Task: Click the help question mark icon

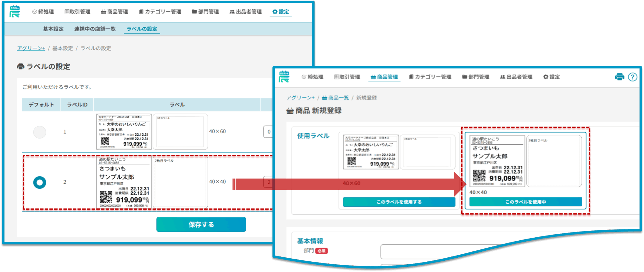Action: click(632, 77)
